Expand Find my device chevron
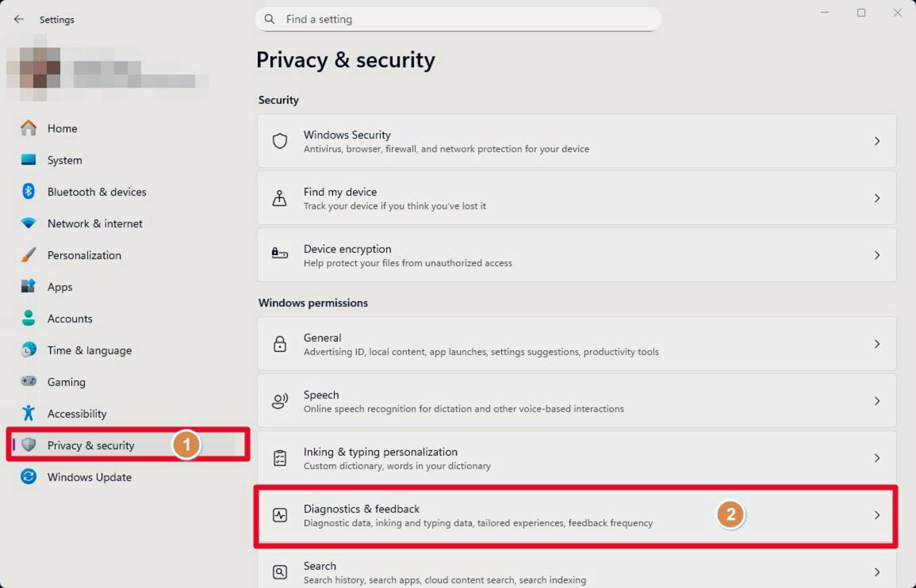Screen dimensions: 916x588 pyautogui.click(x=877, y=198)
